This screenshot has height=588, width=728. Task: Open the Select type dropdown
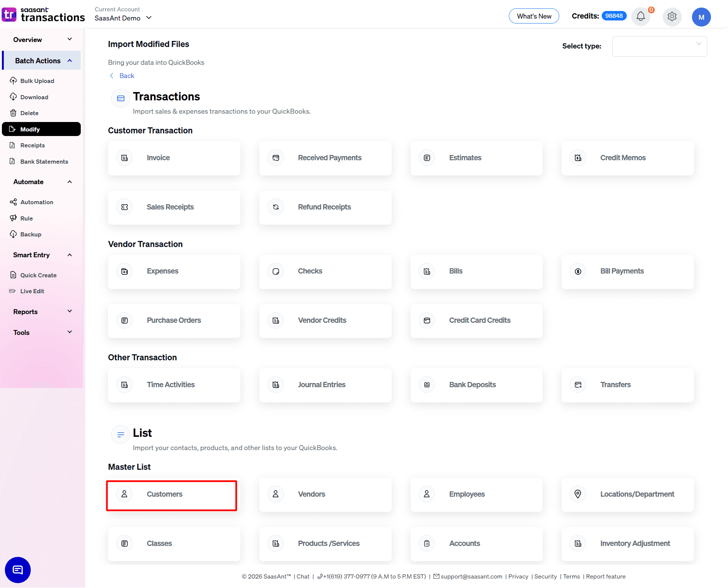tap(659, 46)
